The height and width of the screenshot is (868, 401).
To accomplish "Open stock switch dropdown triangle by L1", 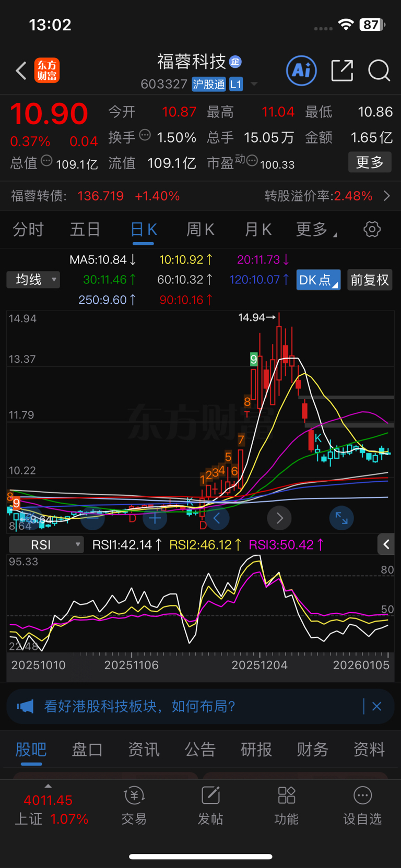I will coord(254,84).
